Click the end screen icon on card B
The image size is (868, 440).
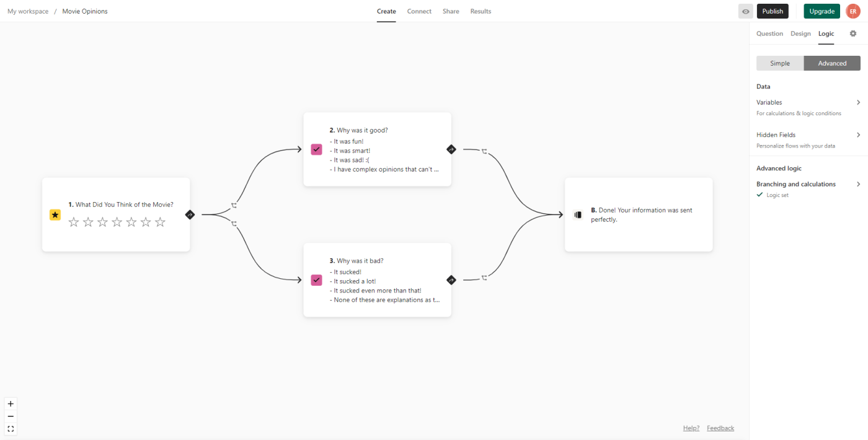578,214
